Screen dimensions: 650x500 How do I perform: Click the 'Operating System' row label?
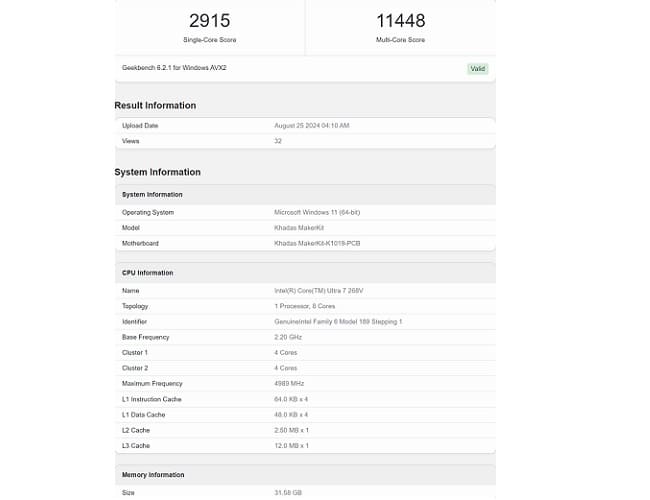coord(148,212)
